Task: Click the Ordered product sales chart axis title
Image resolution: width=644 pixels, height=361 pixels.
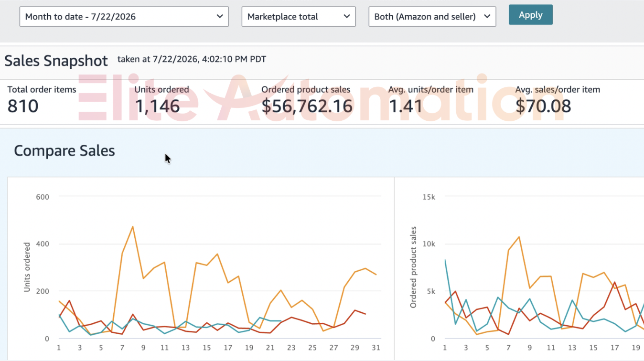Action: pyautogui.click(x=413, y=267)
